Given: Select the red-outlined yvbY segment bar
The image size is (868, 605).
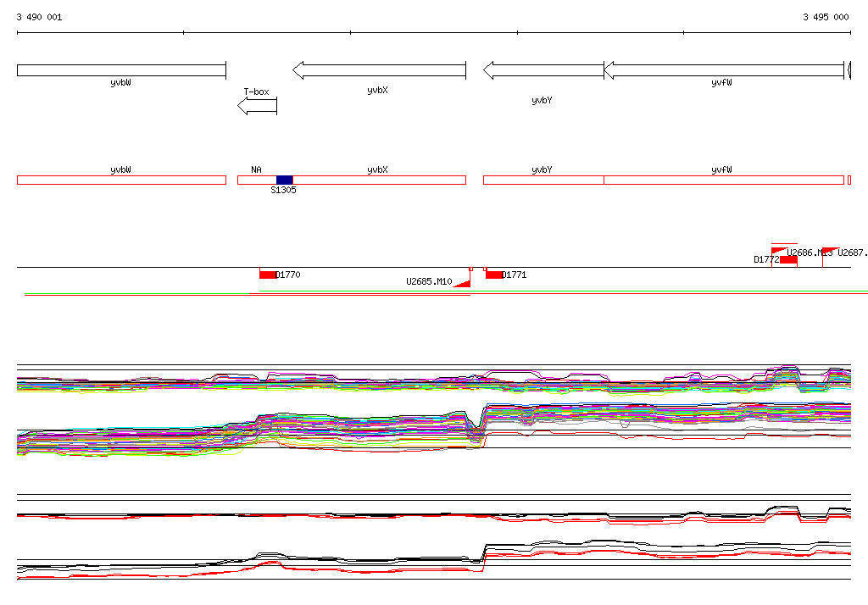Looking at the screenshot, I should pos(543,180).
